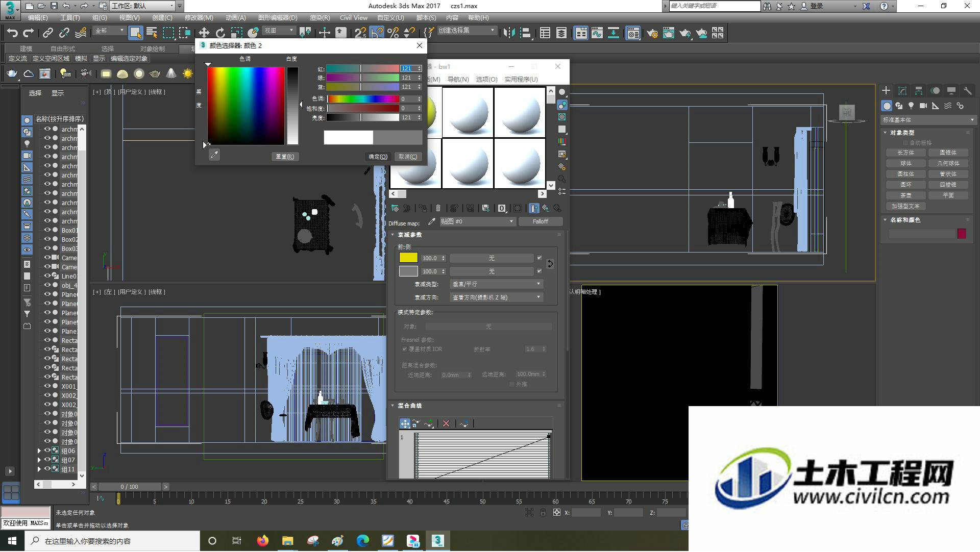Open the 编辑(E) menu

pos(38,18)
